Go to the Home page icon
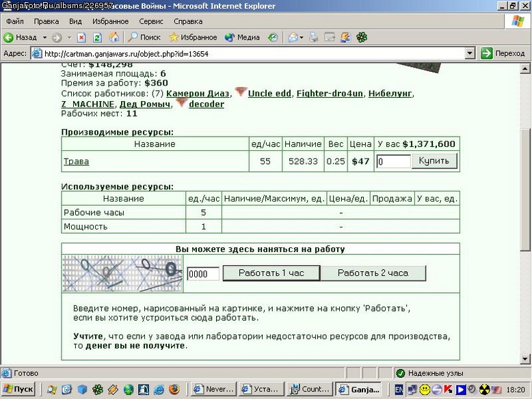The width and height of the screenshot is (532, 399). (114, 38)
